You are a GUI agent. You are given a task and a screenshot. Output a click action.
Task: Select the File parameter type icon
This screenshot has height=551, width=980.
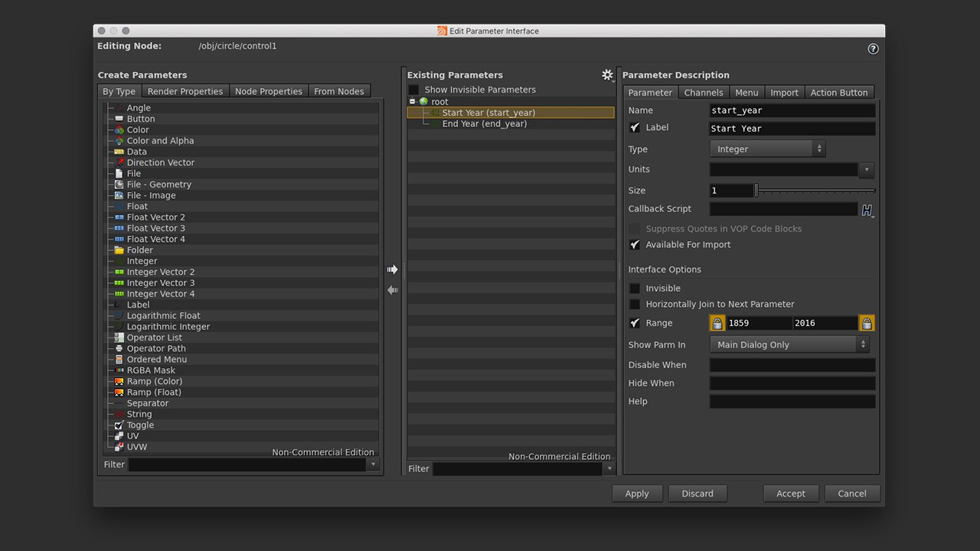(119, 174)
